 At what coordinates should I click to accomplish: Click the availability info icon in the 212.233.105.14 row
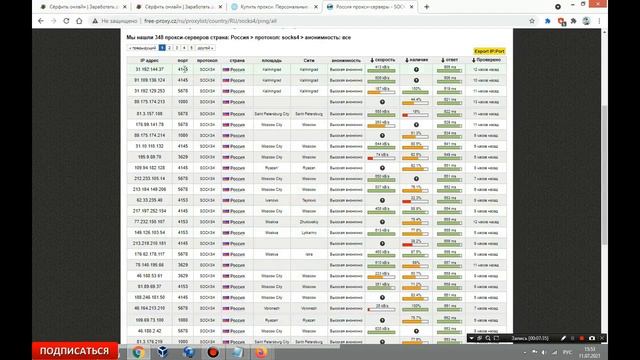[x=416, y=179]
